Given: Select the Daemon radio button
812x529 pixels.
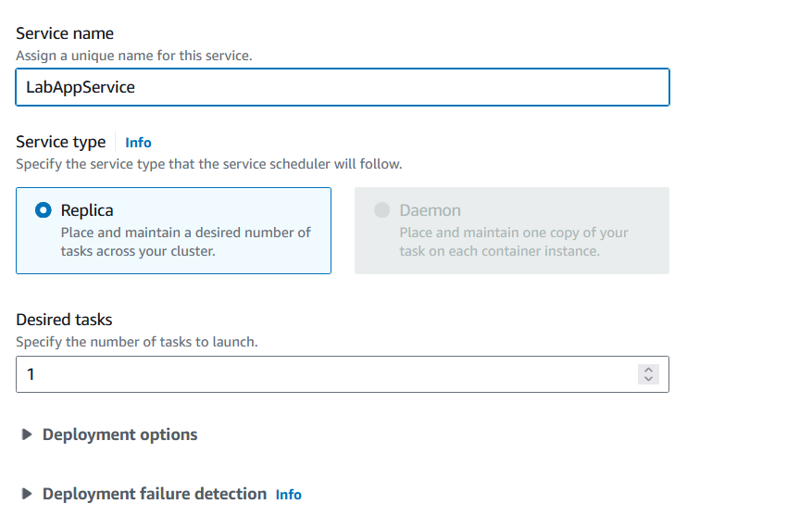Looking at the screenshot, I should coord(381,210).
